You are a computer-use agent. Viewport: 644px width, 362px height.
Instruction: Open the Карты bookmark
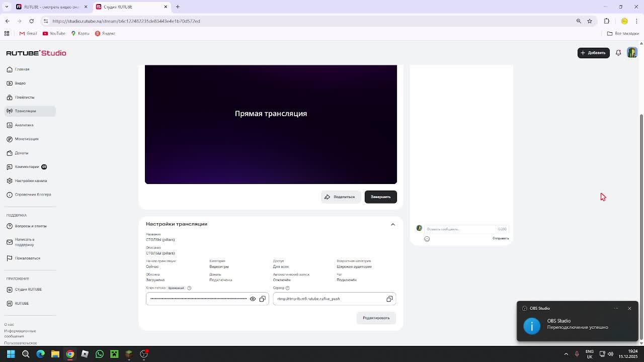click(x=80, y=34)
